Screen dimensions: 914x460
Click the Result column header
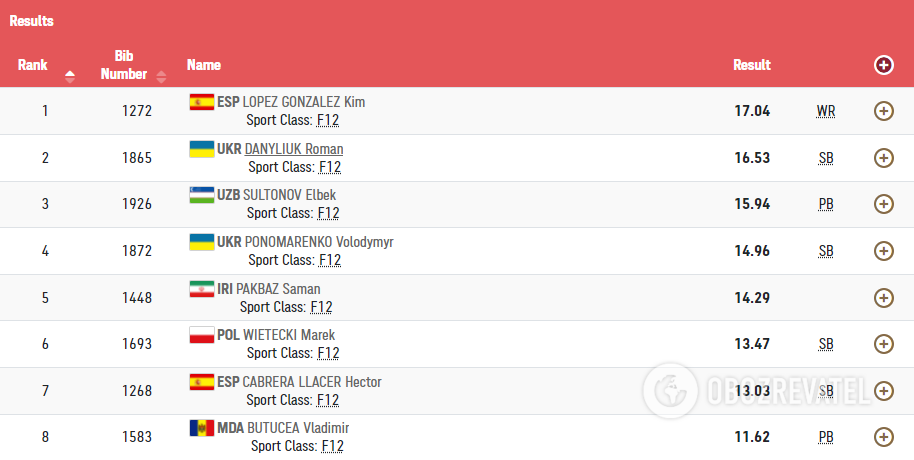coord(752,65)
